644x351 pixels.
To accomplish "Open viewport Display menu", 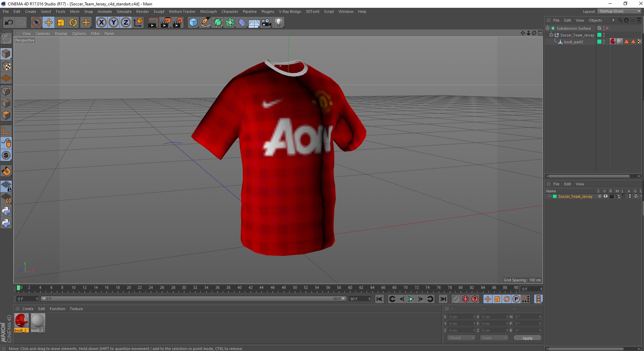I will pyautogui.click(x=61, y=33).
